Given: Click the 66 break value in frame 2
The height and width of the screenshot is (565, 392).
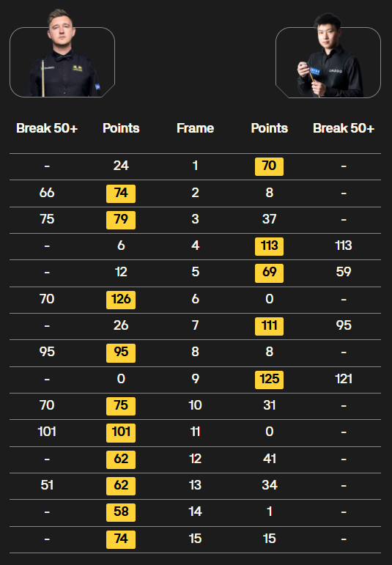Looking at the screenshot, I should click(47, 193).
